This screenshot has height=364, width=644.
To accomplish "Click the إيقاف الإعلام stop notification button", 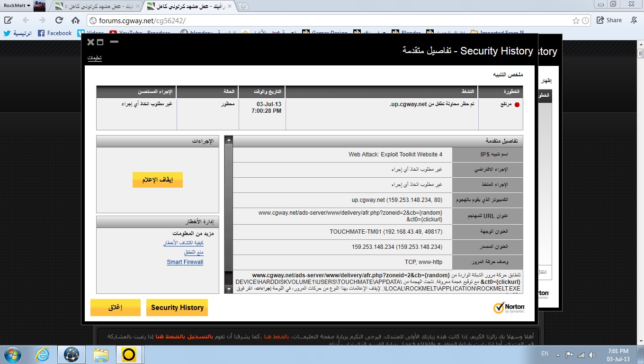I will coord(158,180).
